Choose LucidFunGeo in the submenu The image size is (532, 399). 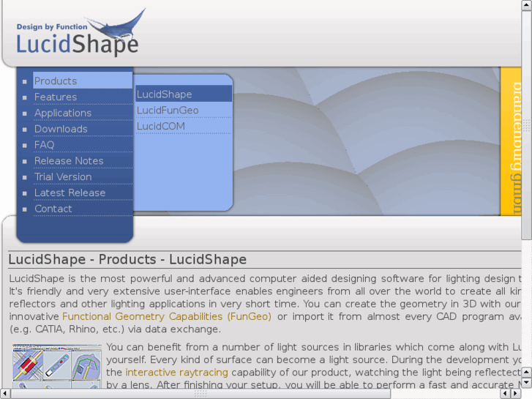click(184, 111)
